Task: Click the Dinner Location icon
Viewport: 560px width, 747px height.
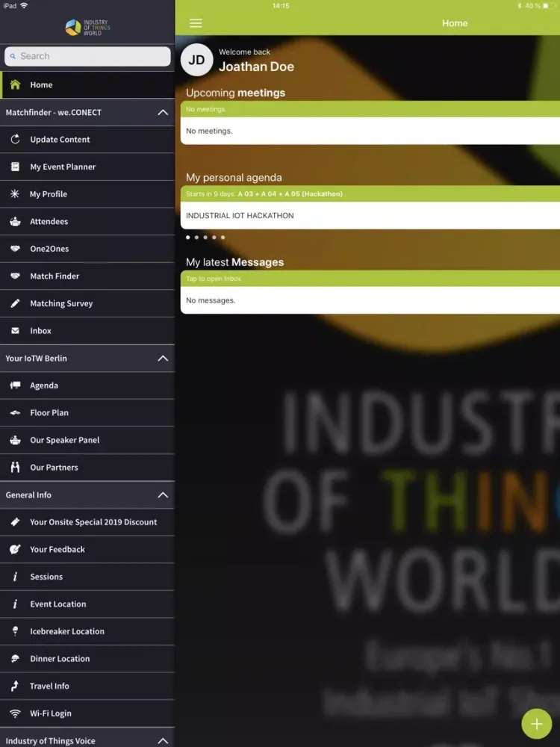Action: (x=15, y=658)
